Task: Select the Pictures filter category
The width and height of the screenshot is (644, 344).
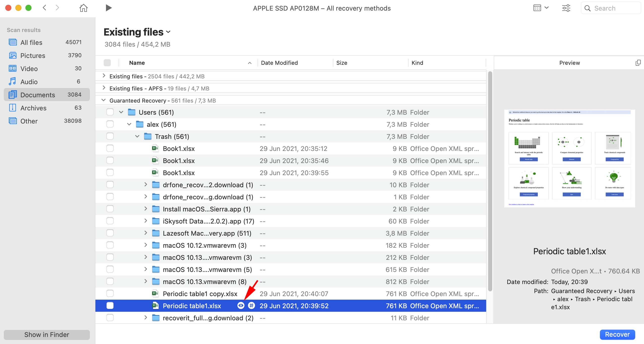Action: [33, 55]
